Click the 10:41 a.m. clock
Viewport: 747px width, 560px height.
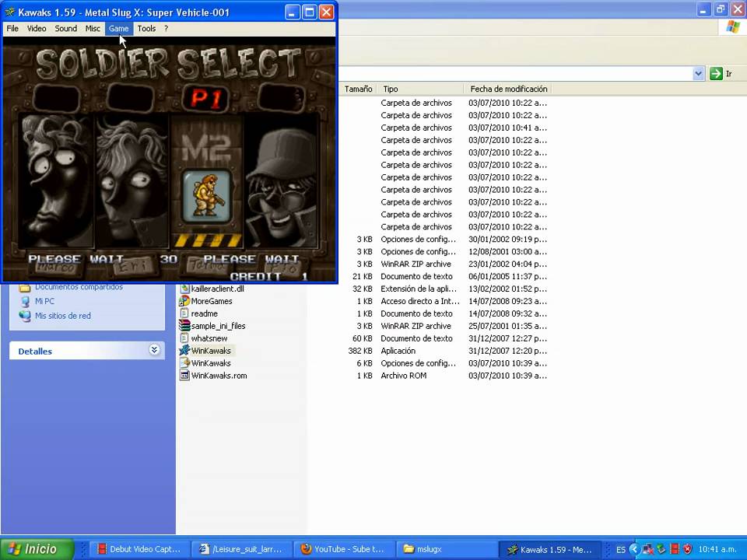pos(718,550)
